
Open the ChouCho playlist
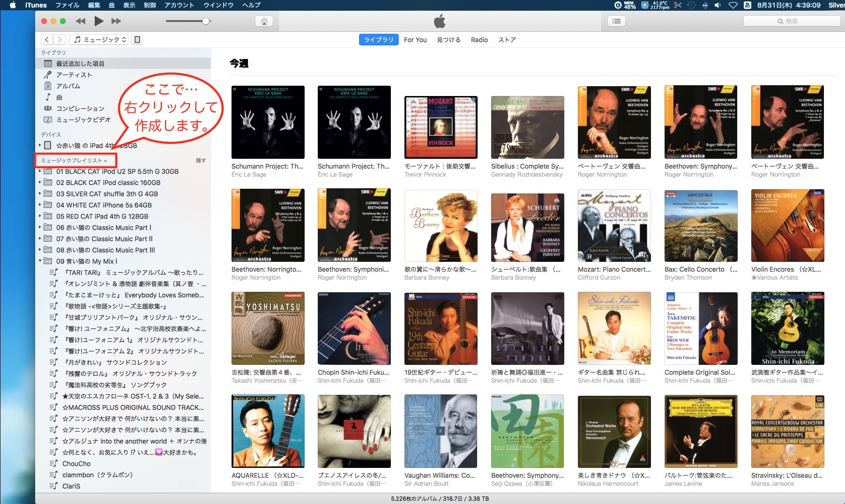click(x=123, y=464)
